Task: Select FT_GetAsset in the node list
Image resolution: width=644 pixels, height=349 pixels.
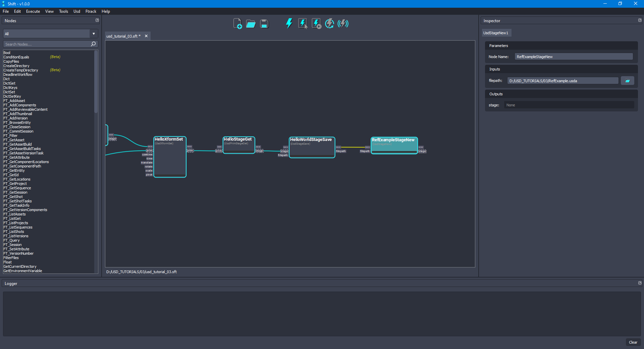Action: (x=14, y=140)
